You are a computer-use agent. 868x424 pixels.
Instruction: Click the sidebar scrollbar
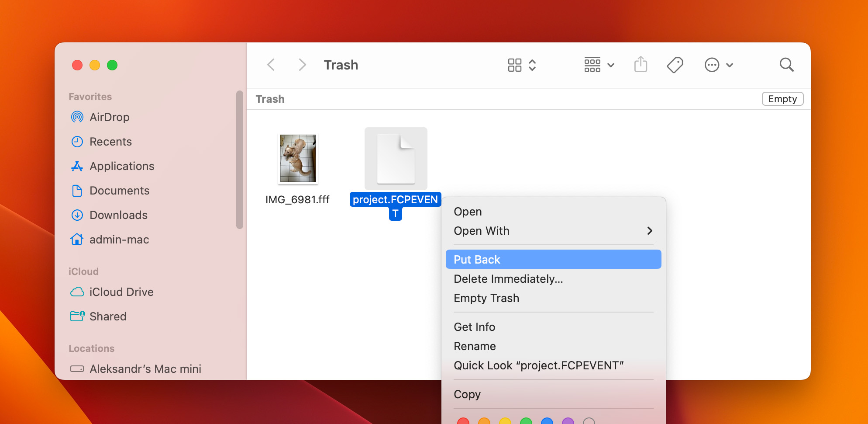tap(239, 160)
